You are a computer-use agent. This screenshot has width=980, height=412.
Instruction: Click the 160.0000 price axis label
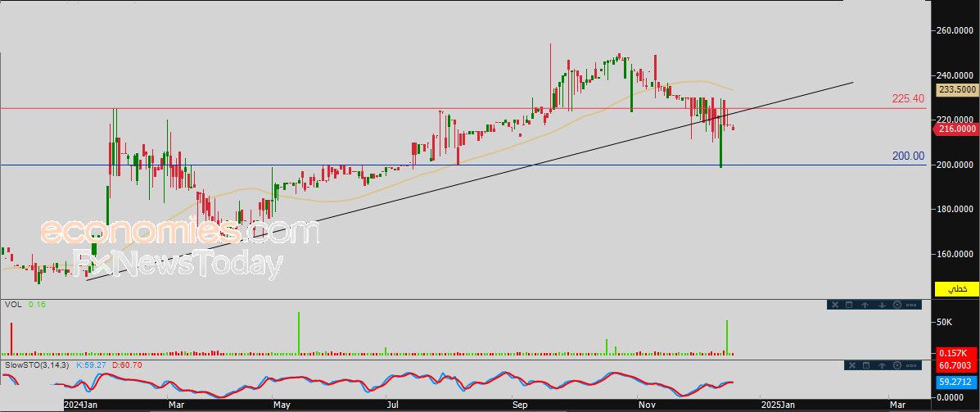pos(956,255)
